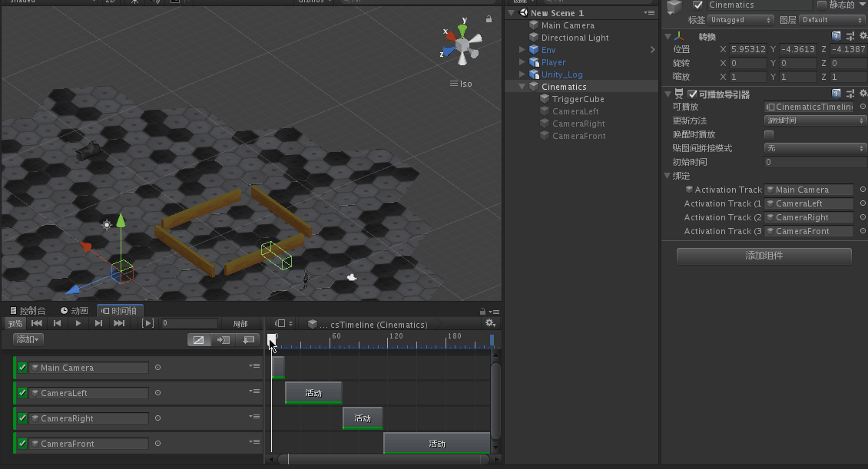
Task: Select the ripple edit mode icon
Action: point(223,339)
